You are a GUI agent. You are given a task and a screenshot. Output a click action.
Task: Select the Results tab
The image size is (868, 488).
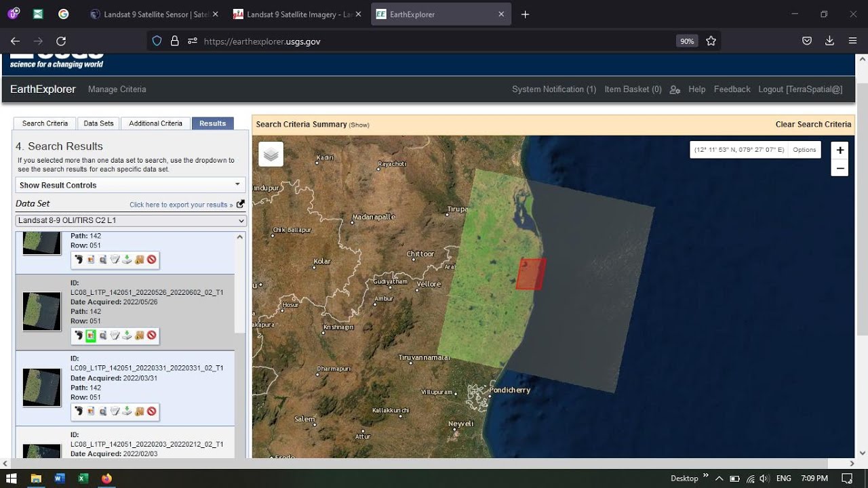pos(212,123)
